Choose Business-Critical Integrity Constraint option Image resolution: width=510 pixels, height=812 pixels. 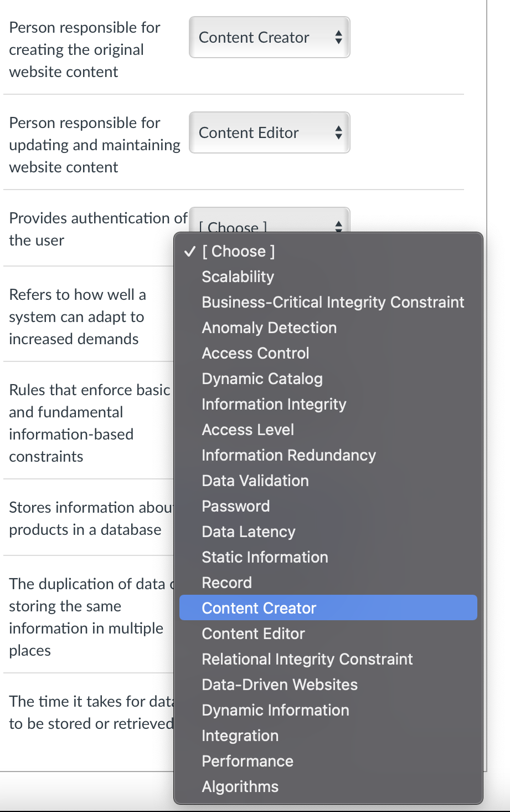tap(332, 302)
